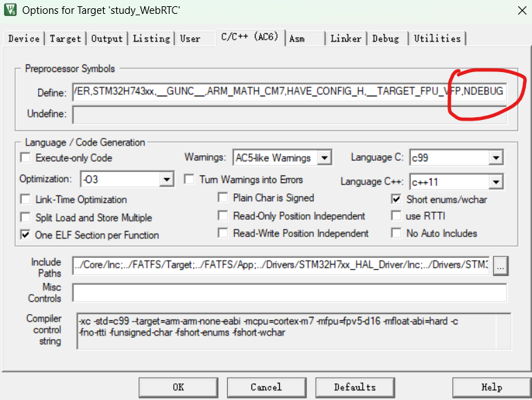This screenshot has height=400, width=532.
Task: Click the Compiler control string box
Action: tap(294, 331)
